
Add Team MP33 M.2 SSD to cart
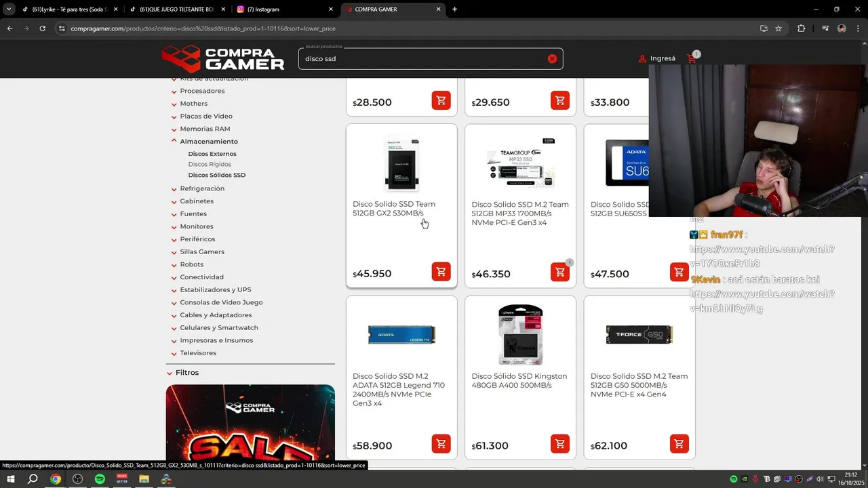click(559, 272)
